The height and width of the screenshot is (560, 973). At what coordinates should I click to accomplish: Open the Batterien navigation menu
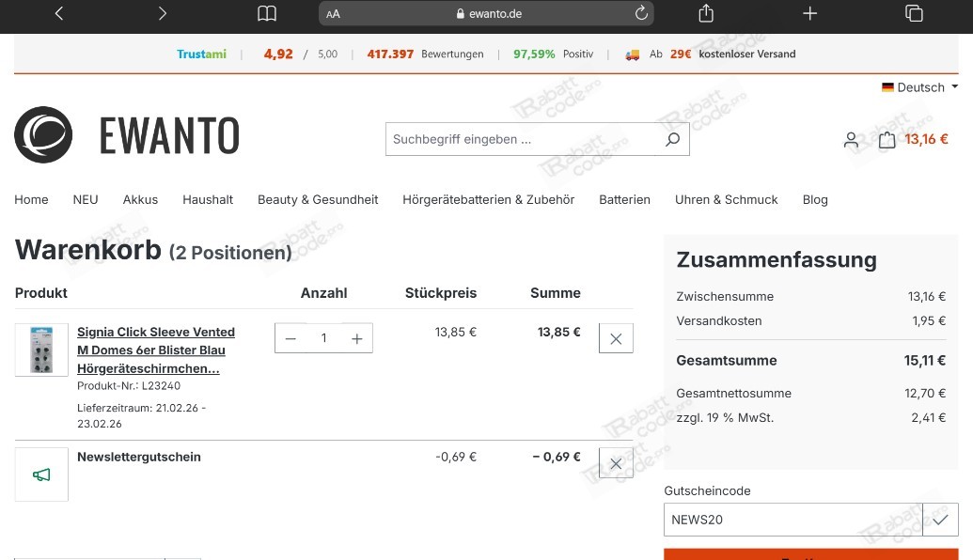coord(624,199)
